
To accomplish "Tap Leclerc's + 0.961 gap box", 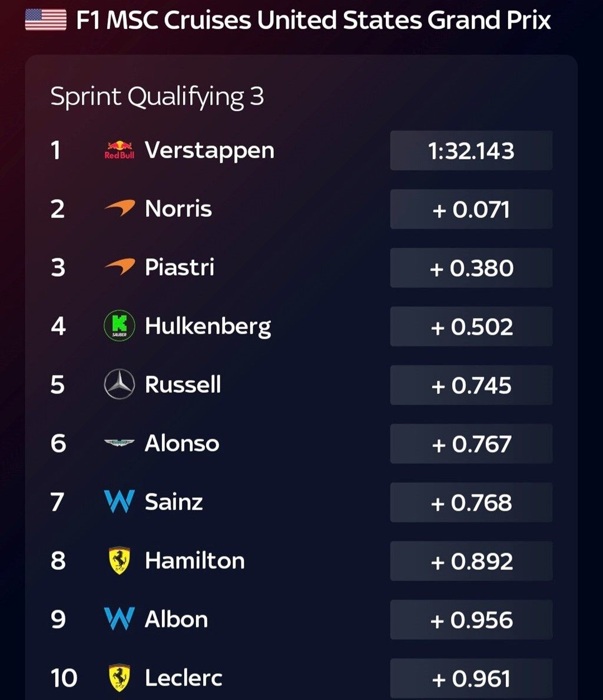I will tap(471, 678).
